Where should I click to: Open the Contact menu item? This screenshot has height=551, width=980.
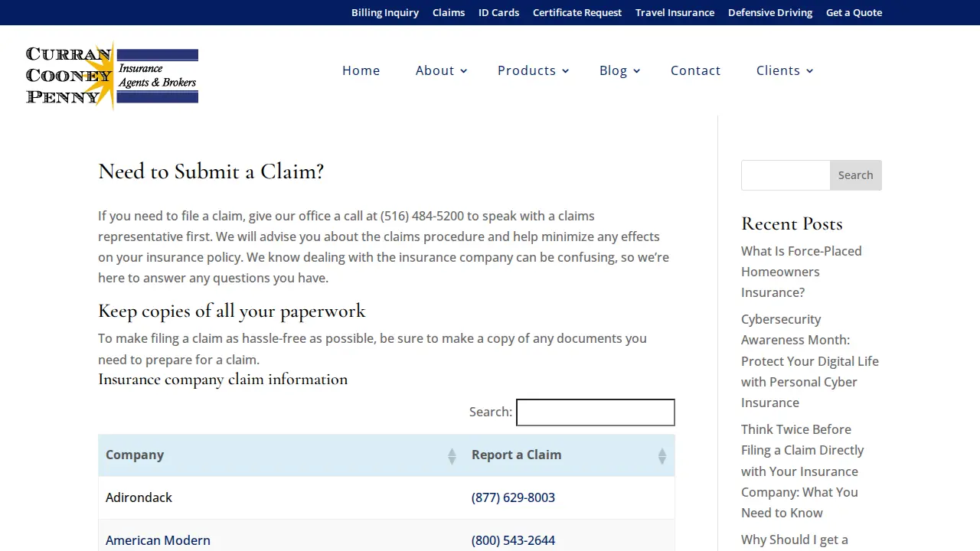(x=696, y=70)
